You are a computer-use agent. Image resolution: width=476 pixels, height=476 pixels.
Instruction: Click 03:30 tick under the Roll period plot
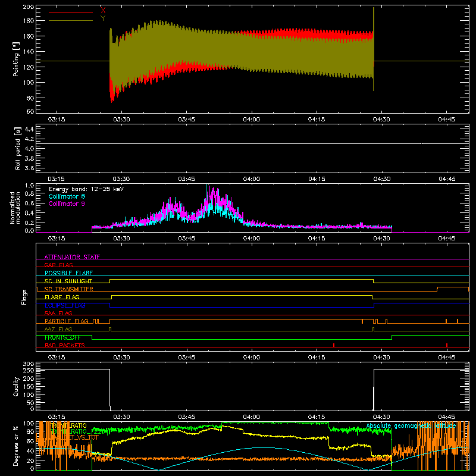point(122,179)
